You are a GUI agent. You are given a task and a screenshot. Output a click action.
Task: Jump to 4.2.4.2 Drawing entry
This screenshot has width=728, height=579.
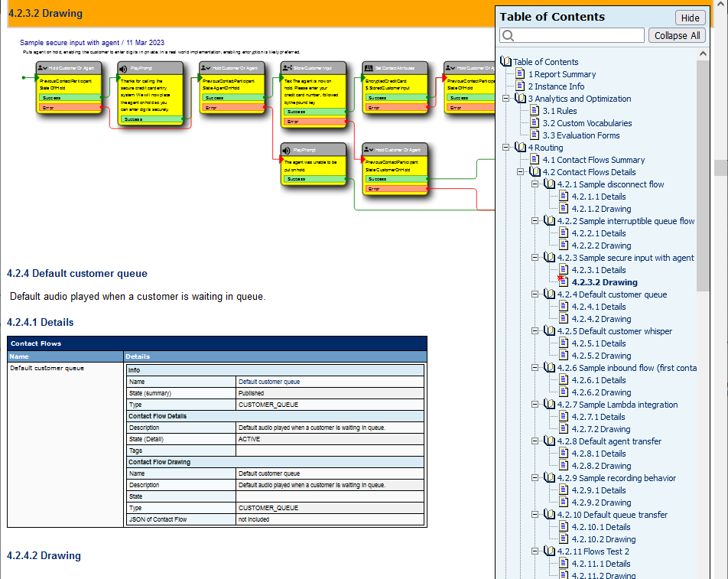click(601, 319)
